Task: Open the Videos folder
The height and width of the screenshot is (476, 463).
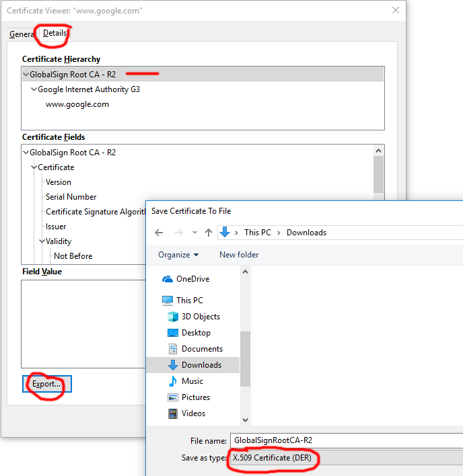Action: (x=193, y=413)
